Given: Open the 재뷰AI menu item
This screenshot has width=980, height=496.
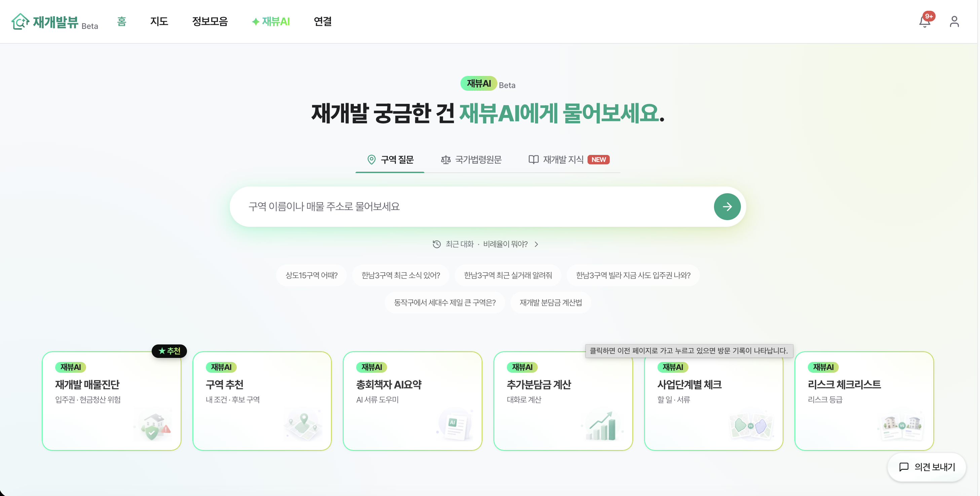Looking at the screenshot, I should pos(271,21).
